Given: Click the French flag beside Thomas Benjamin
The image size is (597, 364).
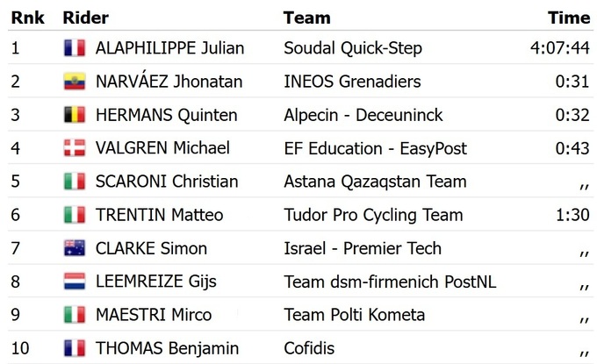Looking at the screenshot, I should coord(75,348).
